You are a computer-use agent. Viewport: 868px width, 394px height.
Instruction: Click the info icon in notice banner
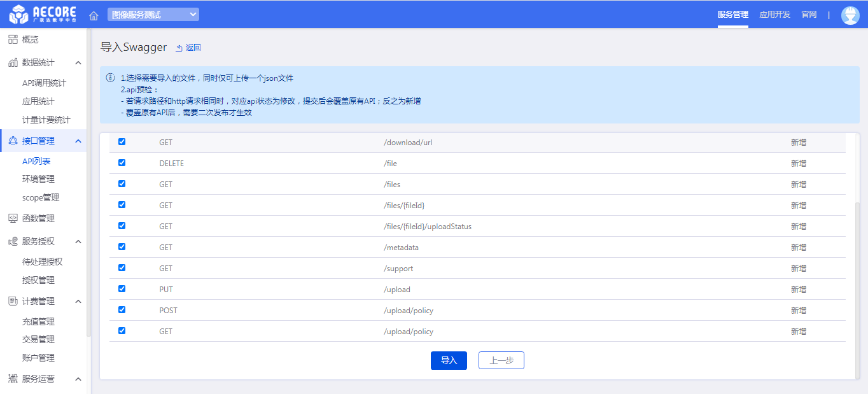tap(111, 78)
